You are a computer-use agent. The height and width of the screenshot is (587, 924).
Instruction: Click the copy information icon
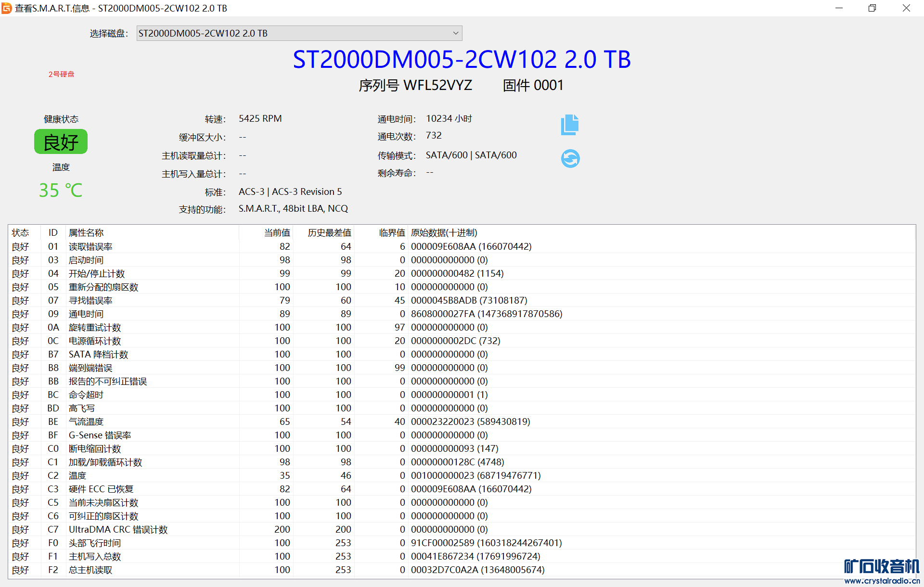click(570, 125)
